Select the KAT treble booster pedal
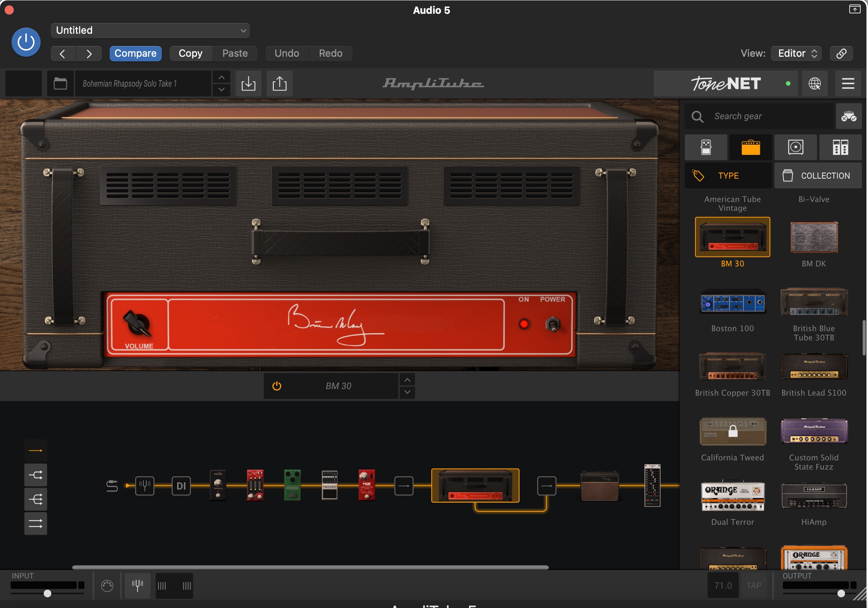Image resolution: width=868 pixels, height=608 pixels. point(367,485)
